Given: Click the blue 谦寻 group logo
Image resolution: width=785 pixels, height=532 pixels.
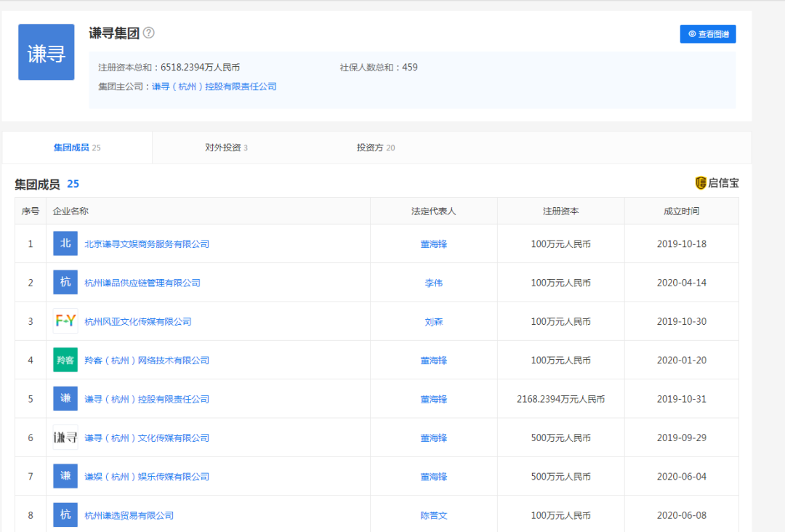Looking at the screenshot, I should [46, 52].
